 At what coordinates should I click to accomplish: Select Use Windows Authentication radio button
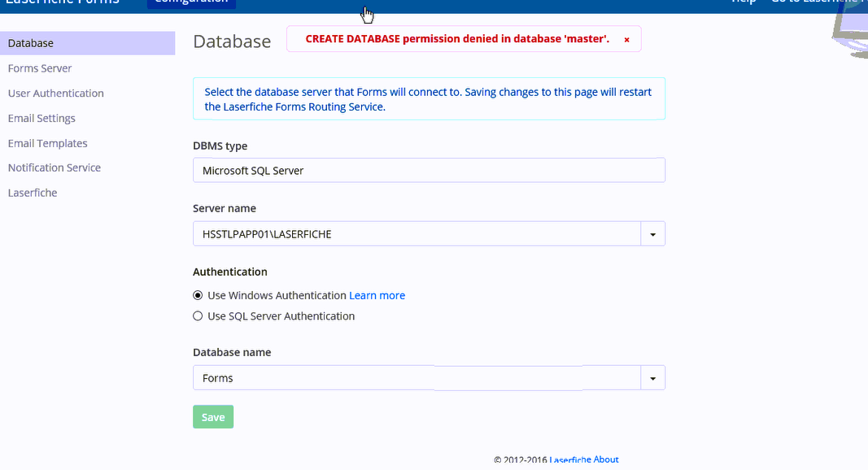point(198,295)
